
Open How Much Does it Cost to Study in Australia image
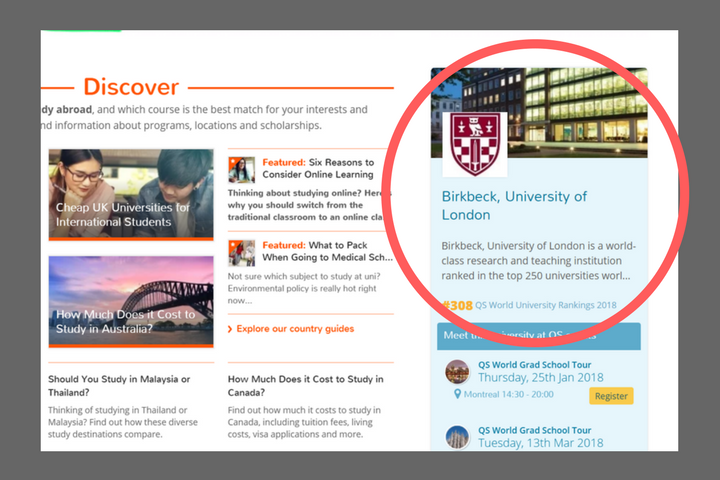(x=131, y=301)
